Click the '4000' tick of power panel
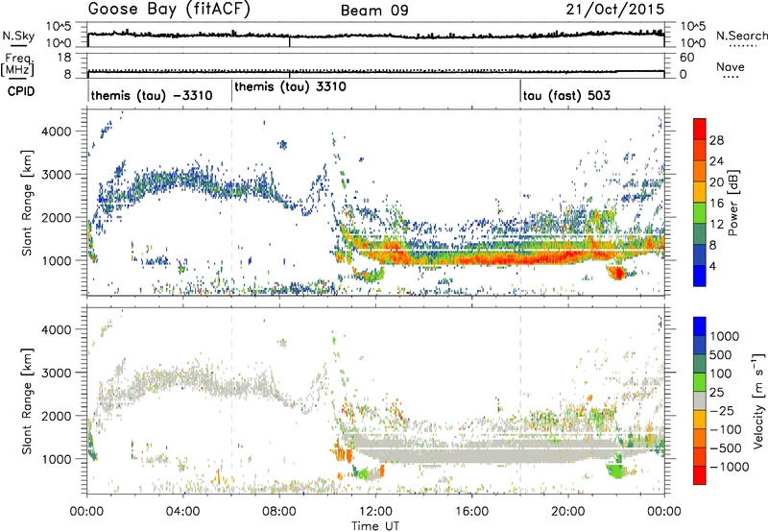Viewport: 768px width, 532px height. tap(56, 132)
